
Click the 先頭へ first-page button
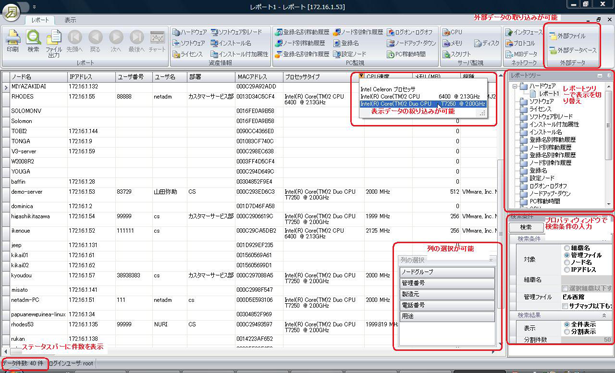(75, 41)
